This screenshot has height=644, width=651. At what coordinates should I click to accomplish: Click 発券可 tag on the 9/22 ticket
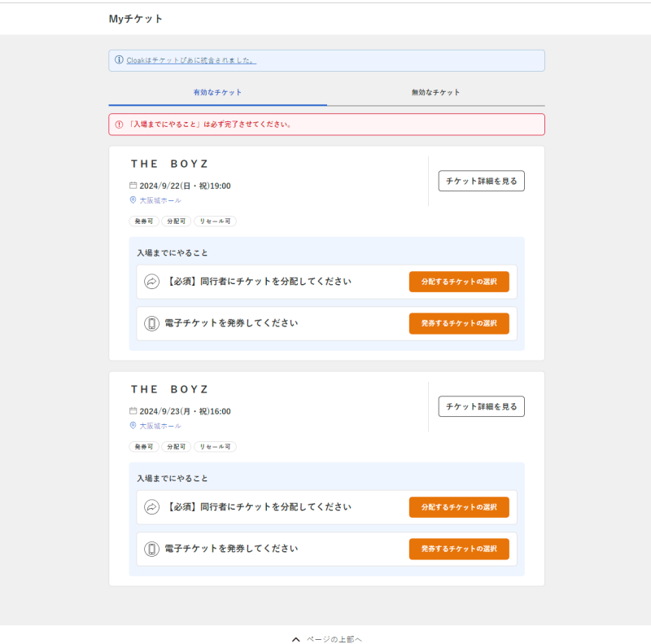144,221
